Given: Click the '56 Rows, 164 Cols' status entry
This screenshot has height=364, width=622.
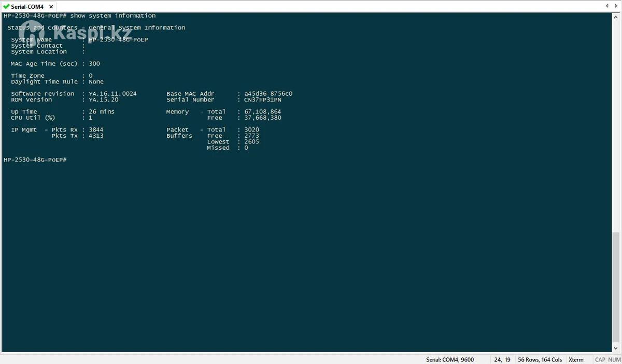Looking at the screenshot, I should pyautogui.click(x=540, y=359).
